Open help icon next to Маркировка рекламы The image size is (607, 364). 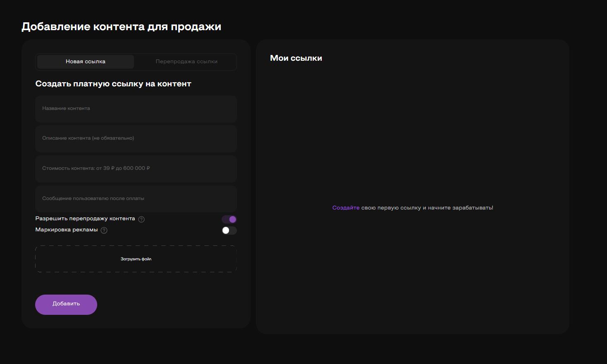click(x=104, y=231)
